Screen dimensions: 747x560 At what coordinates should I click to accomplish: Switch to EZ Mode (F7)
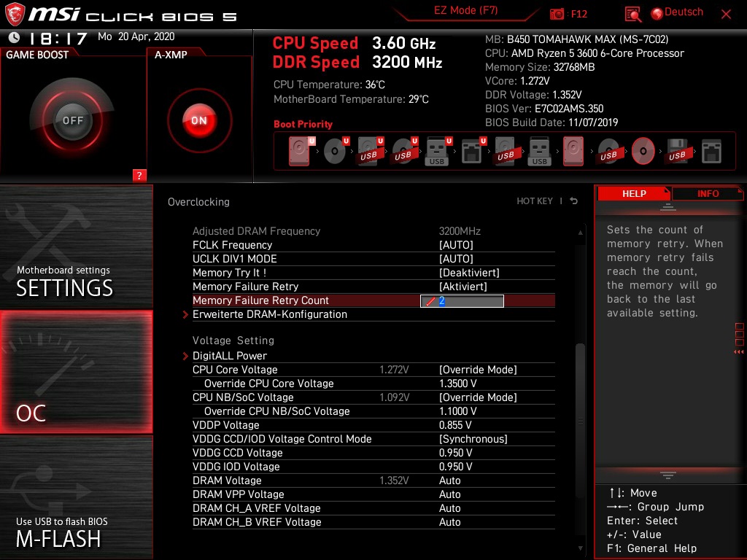point(466,11)
